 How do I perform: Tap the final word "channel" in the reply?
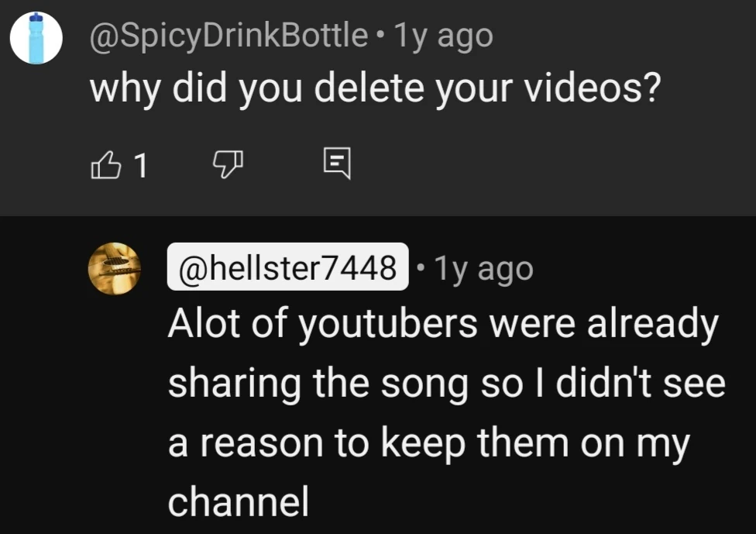click(x=239, y=502)
